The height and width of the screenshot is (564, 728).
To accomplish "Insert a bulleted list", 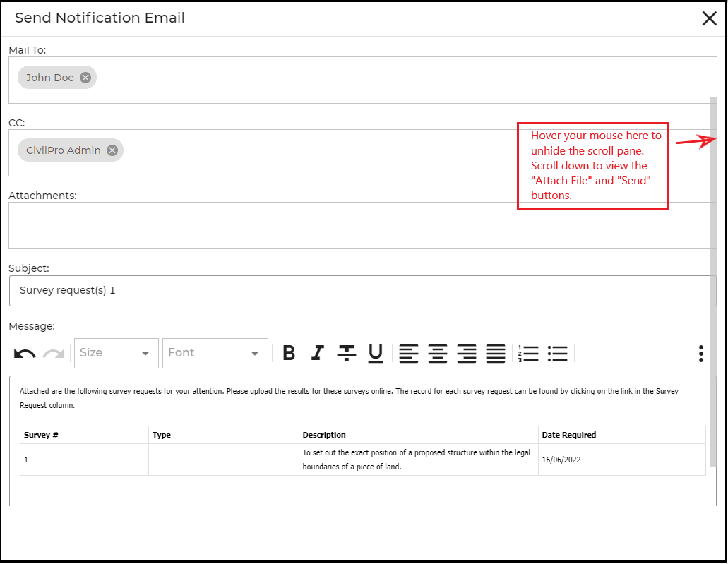I will pos(558,353).
